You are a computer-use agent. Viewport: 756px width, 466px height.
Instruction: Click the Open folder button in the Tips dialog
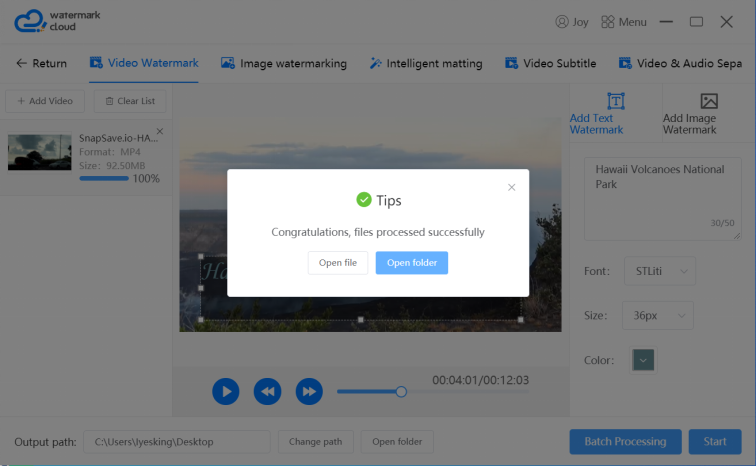(x=412, y=263)
